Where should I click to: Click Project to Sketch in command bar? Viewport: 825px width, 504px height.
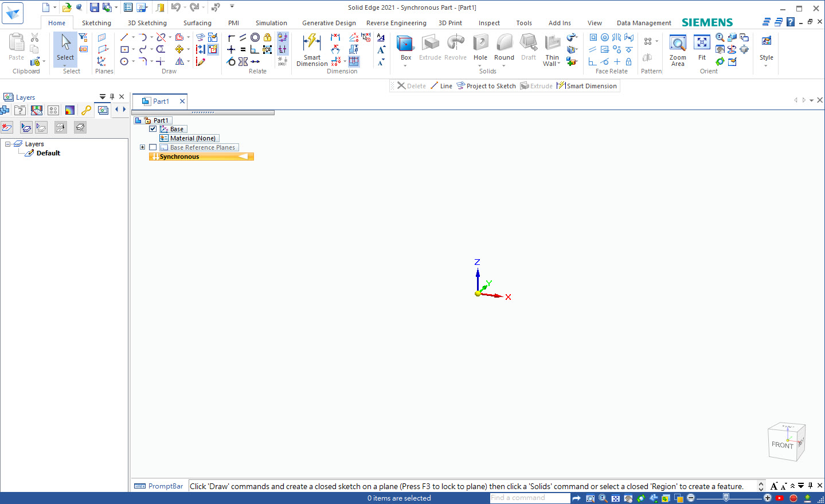486,86
